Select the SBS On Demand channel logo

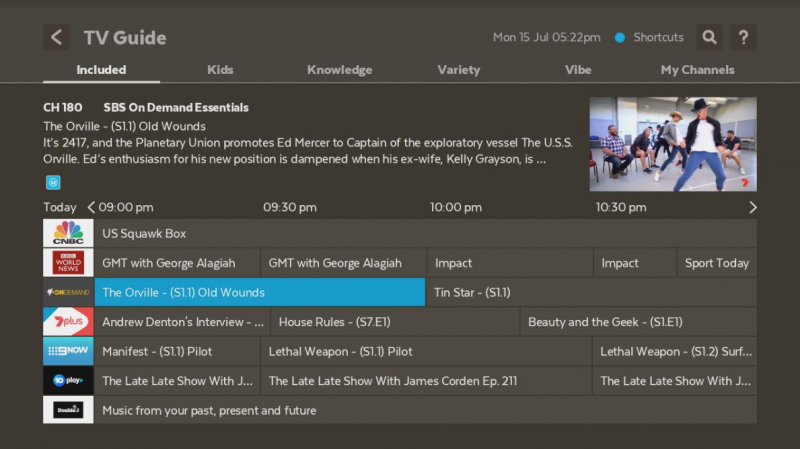pos(68,292)
